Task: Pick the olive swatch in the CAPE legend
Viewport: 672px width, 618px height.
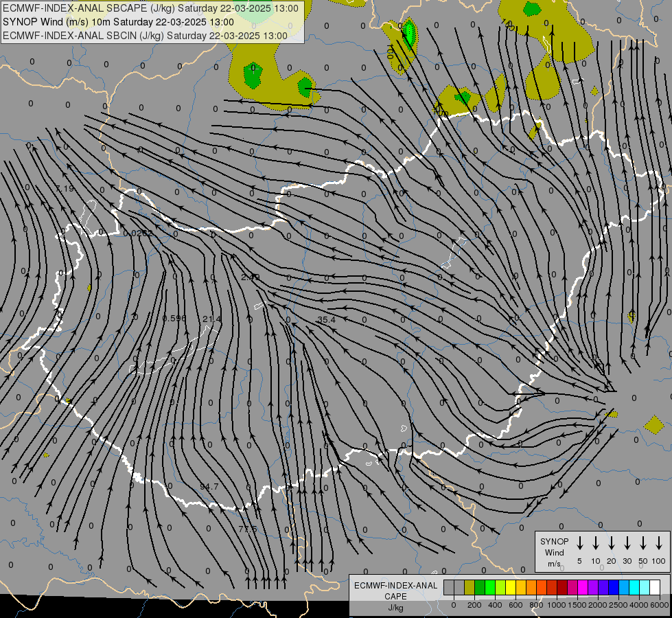Action: 470,588
